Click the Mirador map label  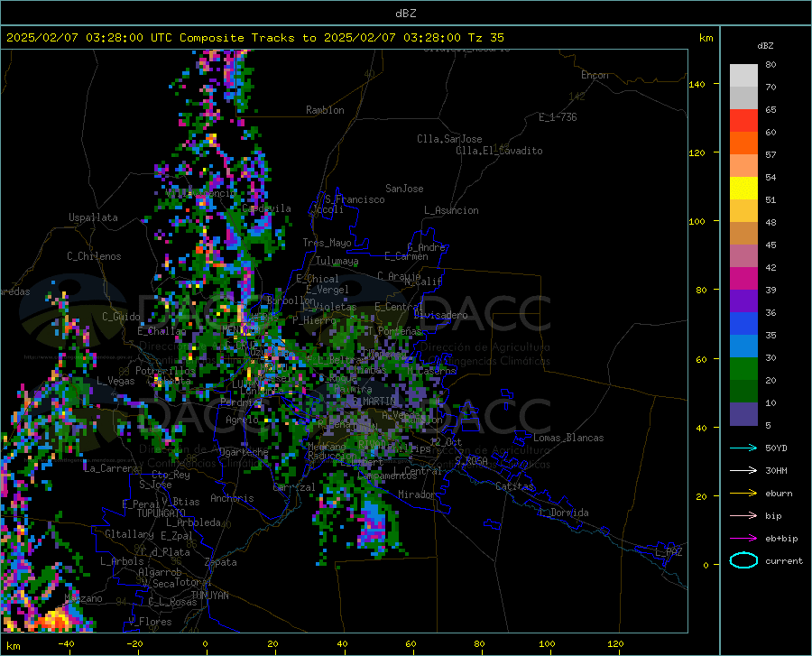coord(416,494)
